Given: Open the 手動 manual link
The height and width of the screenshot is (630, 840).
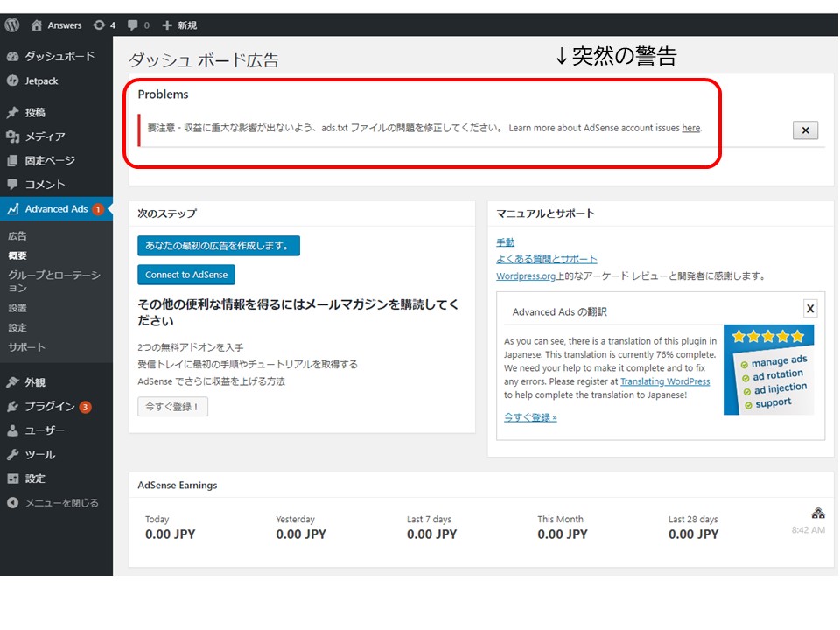Looking at the screenshot, I should pyautogui.click(x=505, y=242).
